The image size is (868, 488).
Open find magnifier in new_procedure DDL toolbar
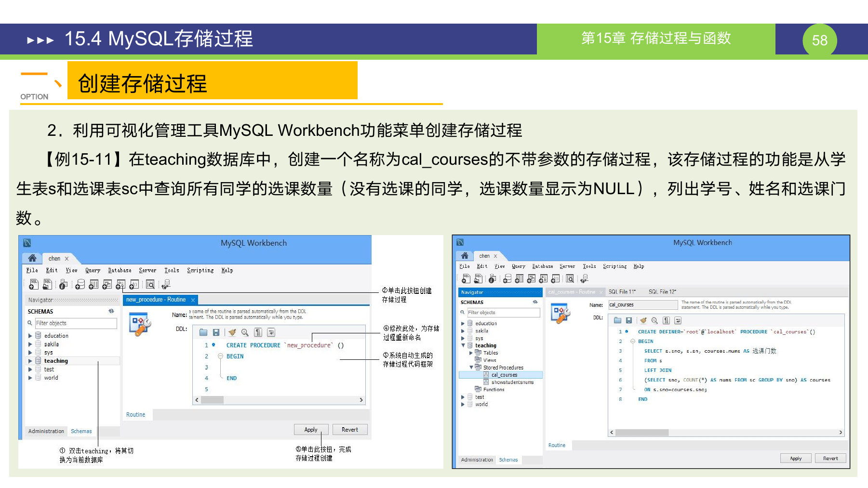click(245, 332)
